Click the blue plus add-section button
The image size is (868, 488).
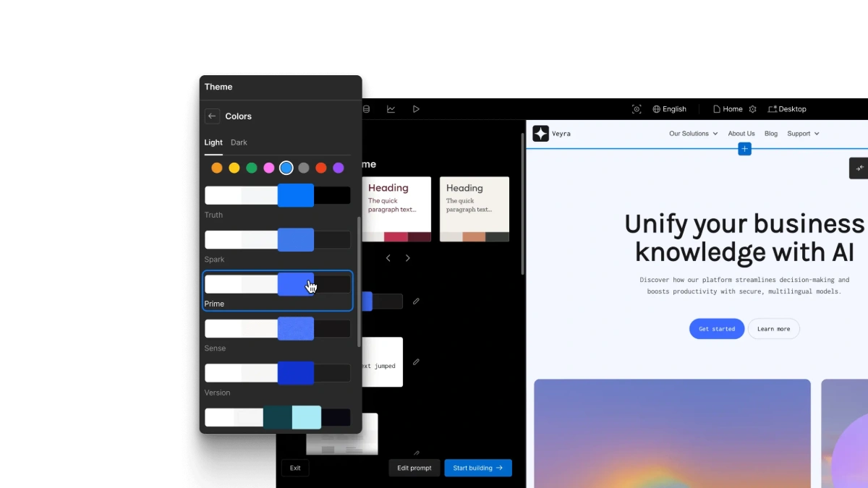click(x=744, y=149)
